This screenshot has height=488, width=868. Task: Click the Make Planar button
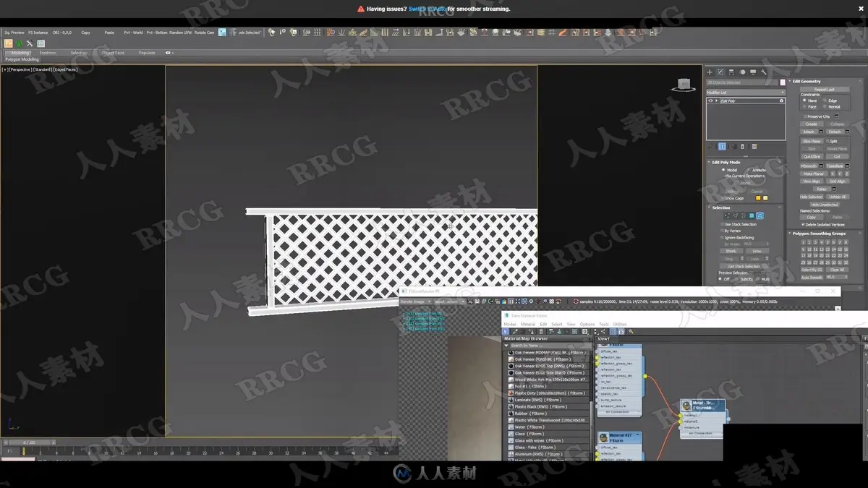coord(813,174)
